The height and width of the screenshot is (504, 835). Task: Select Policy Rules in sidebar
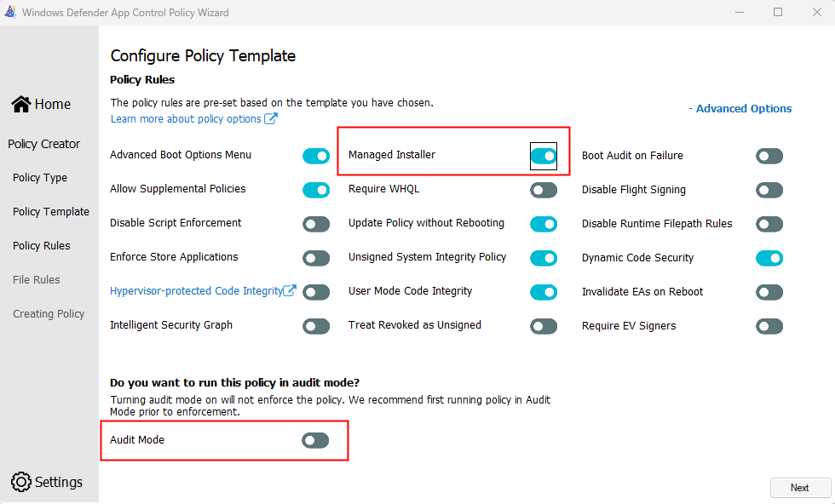point(42,246)
